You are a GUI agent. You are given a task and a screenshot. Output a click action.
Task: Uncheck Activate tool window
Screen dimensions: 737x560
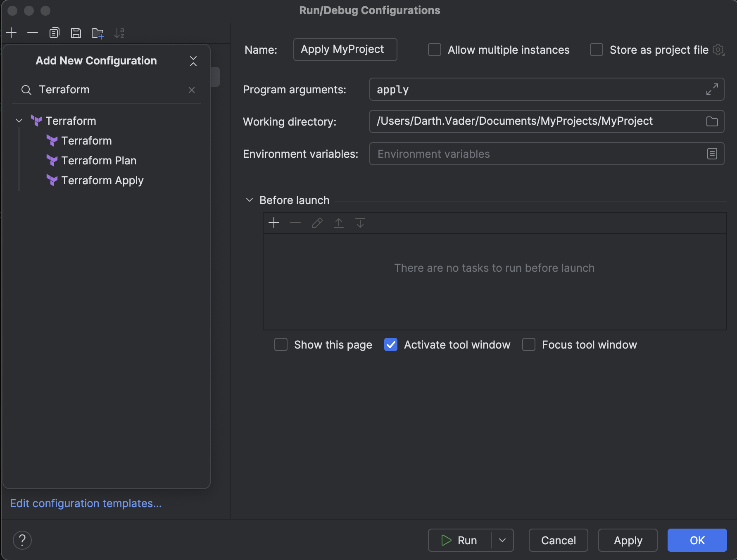390,344
